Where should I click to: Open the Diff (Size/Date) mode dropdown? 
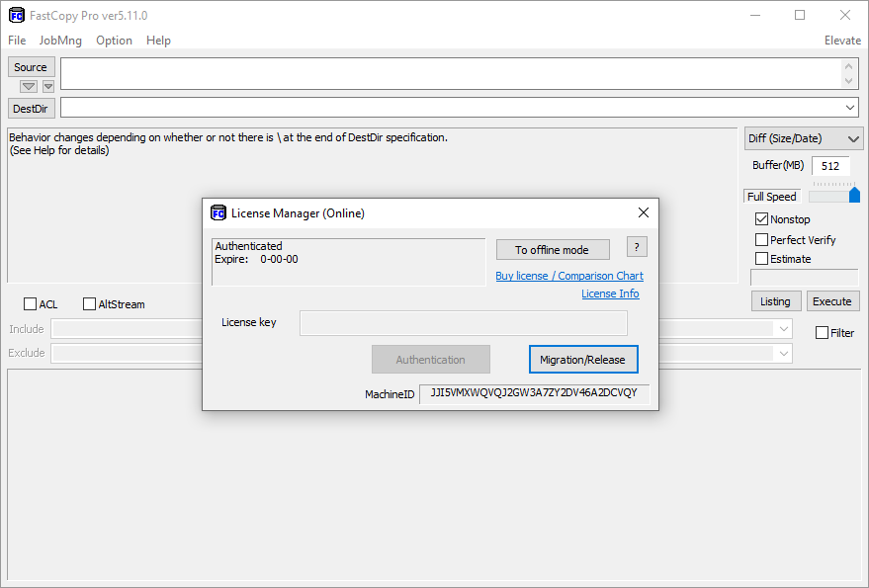pos(802,138)
